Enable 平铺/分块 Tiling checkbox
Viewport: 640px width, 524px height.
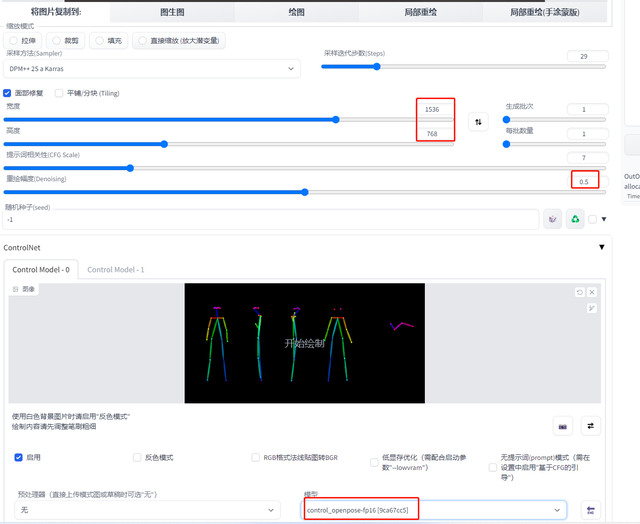(x=59, y=93)
